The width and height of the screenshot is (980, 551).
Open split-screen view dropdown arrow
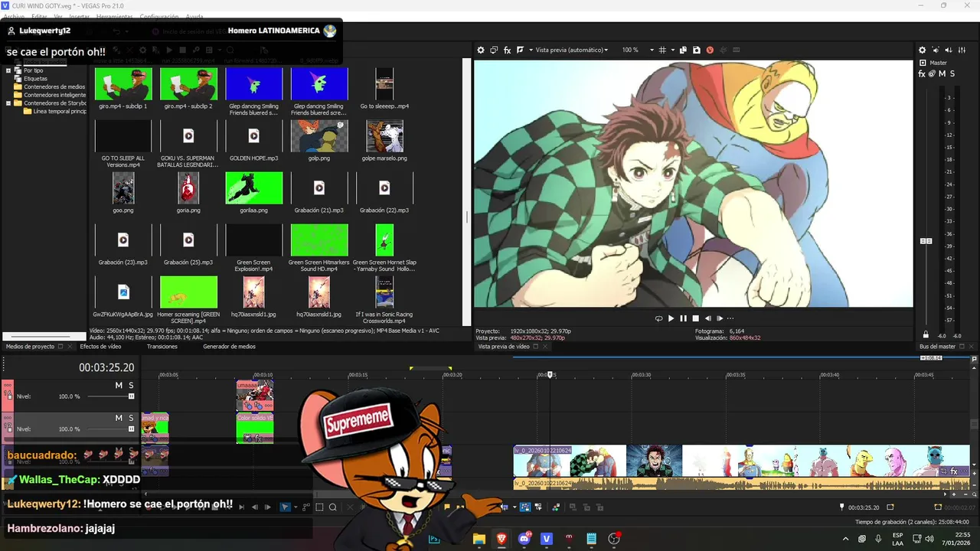[x=531, y=50]
